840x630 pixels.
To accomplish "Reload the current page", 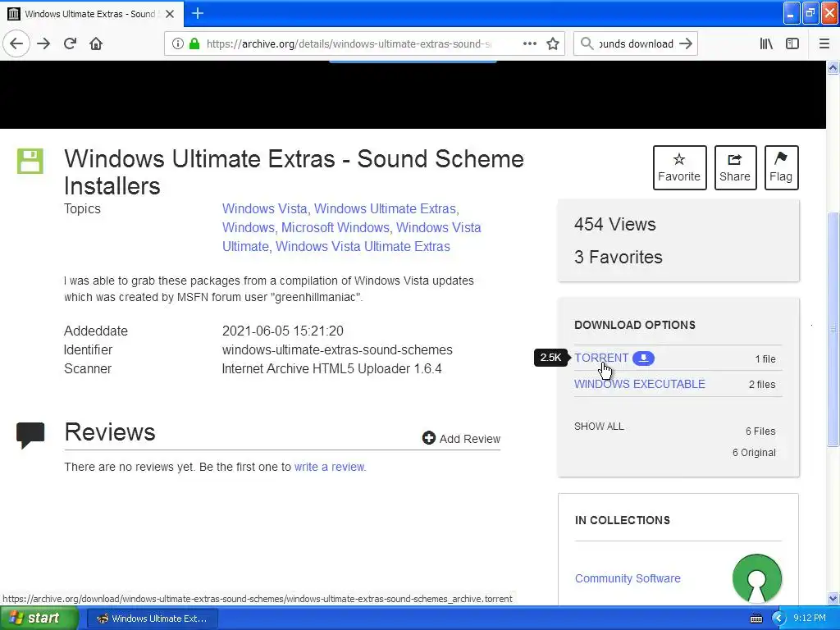I will pyautogui.click(x=71, y=44).
